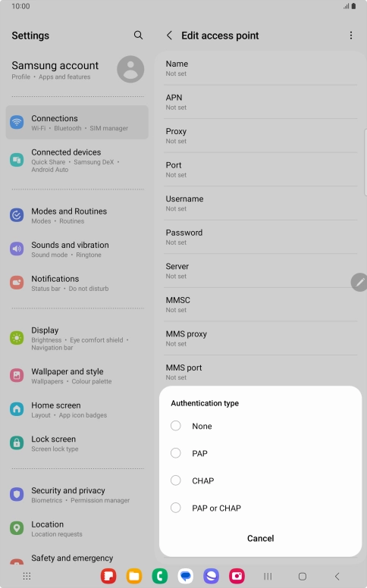Open the Settings search magnifier icon

(x=138, y=36)
